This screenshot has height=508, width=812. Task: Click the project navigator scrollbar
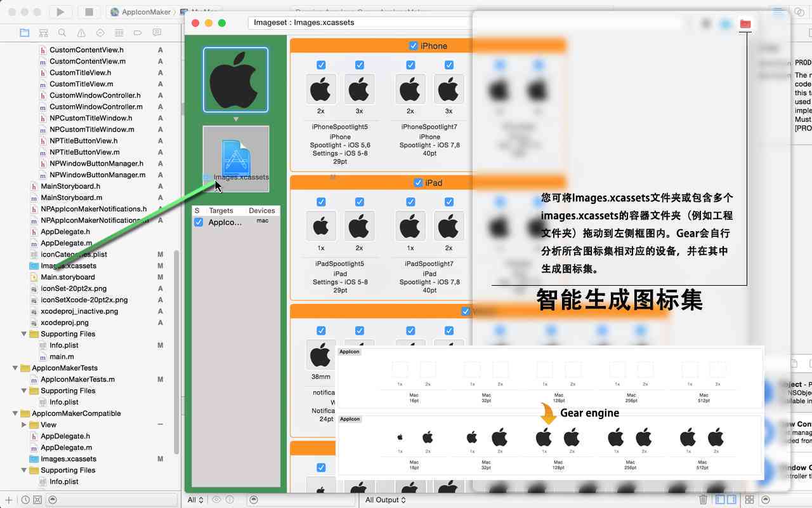tap(176, 352)
